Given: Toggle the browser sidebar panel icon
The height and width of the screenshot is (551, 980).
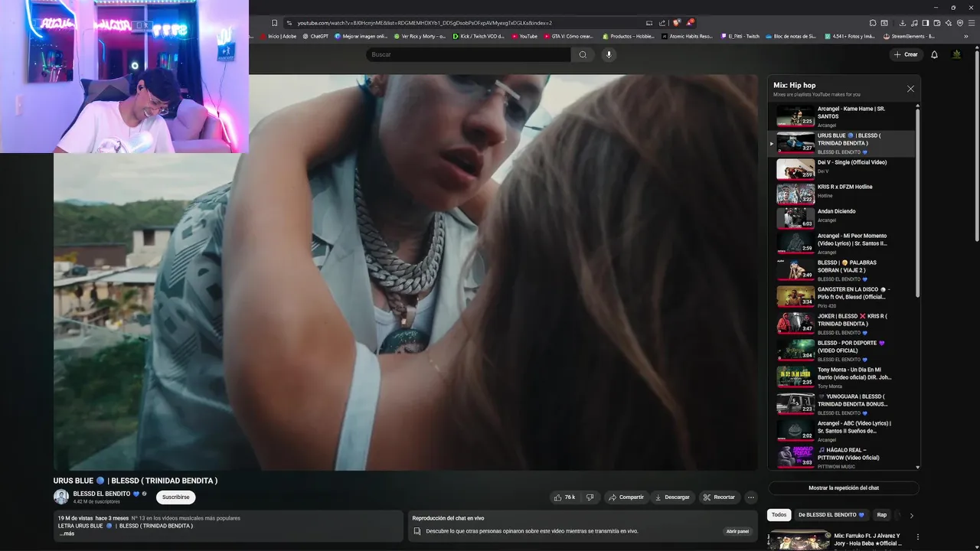Looking at the screenshot, I should (x=926, y=23).
